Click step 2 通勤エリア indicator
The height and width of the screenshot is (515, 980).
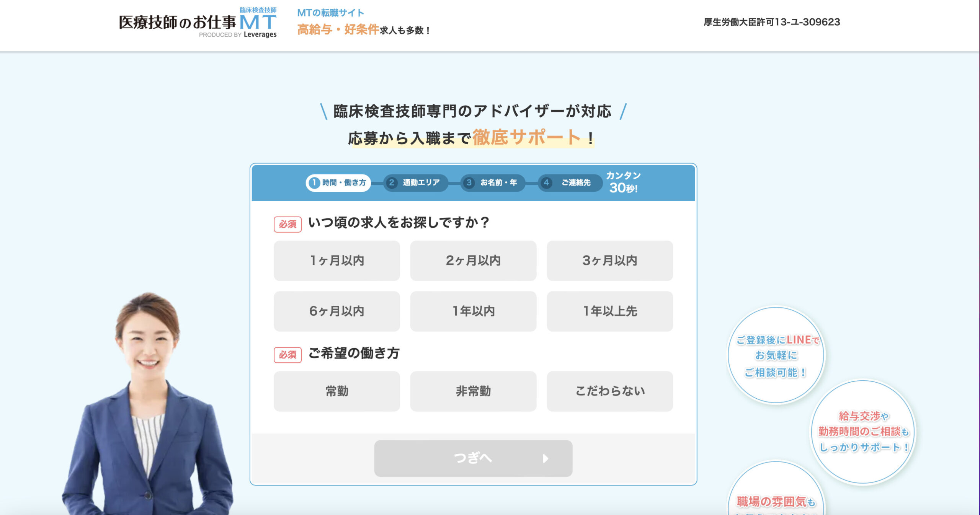pos(415,183)
